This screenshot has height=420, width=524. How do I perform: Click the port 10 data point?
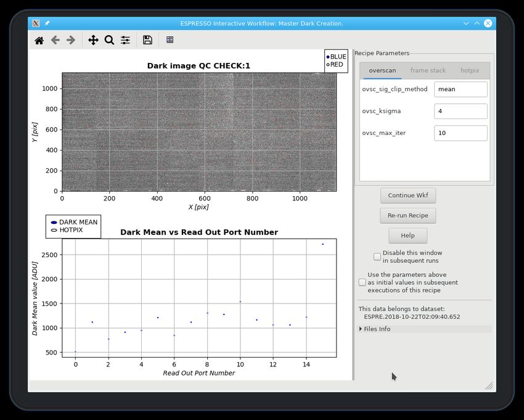240,302
